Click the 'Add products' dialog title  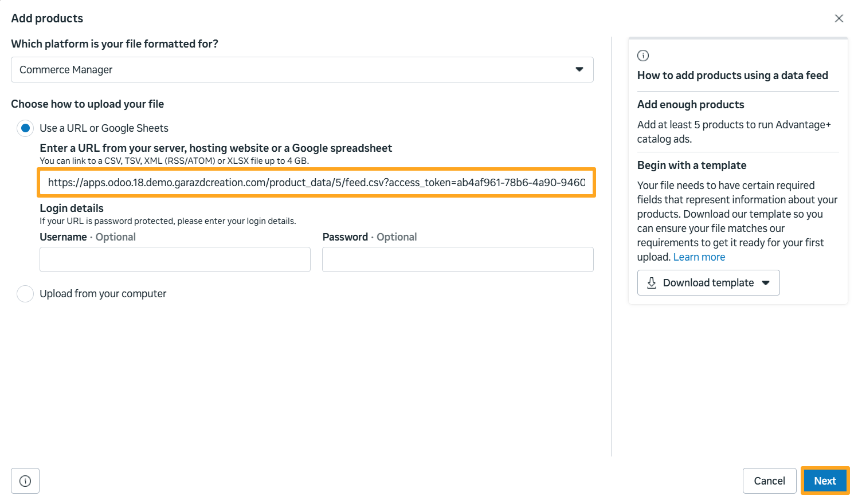47,18
